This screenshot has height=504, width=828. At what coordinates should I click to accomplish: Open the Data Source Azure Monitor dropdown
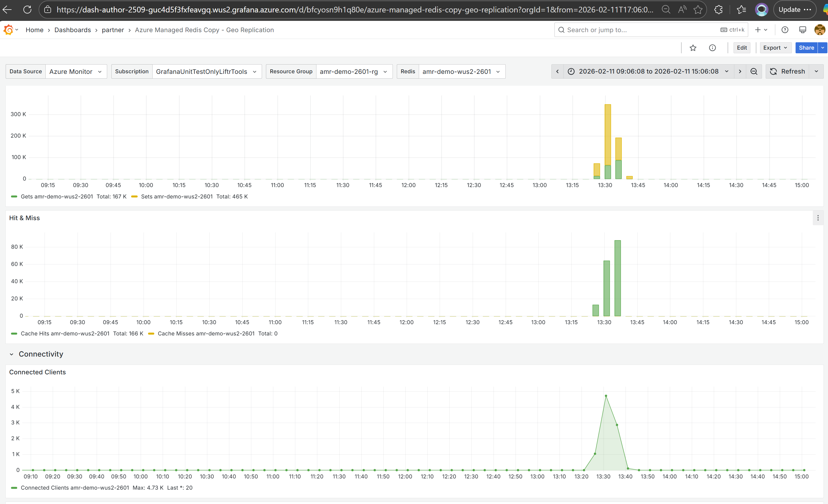(76, 72)
